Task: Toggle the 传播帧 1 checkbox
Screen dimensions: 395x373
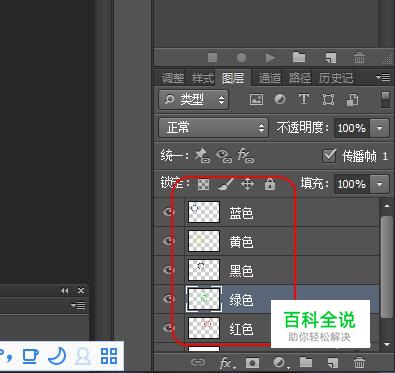Action: coord(329,156)
